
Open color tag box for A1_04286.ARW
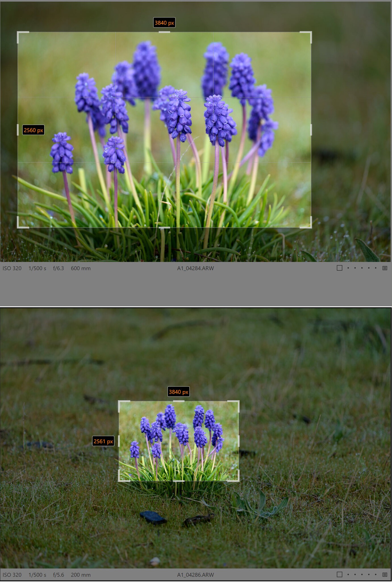click(339, 574)
